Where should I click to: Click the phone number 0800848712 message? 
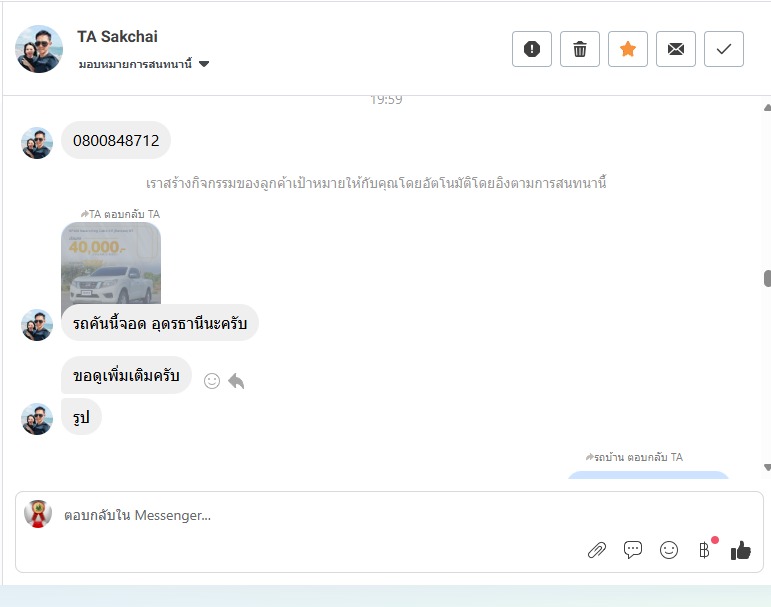[x=116, y=140]
